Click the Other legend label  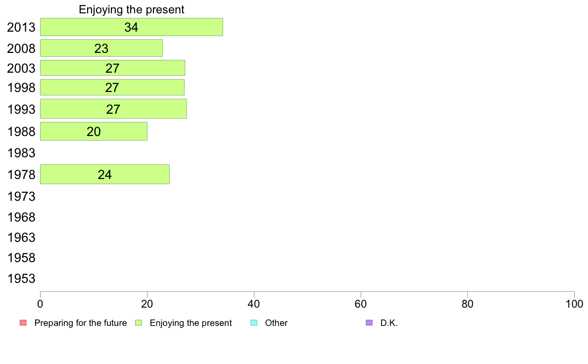[276, 323]
